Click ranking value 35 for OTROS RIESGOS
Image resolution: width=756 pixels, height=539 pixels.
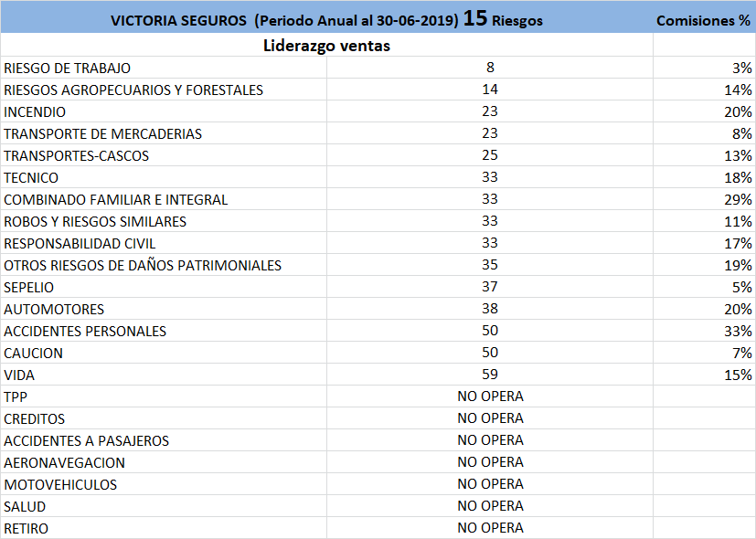tap(490, 264)
